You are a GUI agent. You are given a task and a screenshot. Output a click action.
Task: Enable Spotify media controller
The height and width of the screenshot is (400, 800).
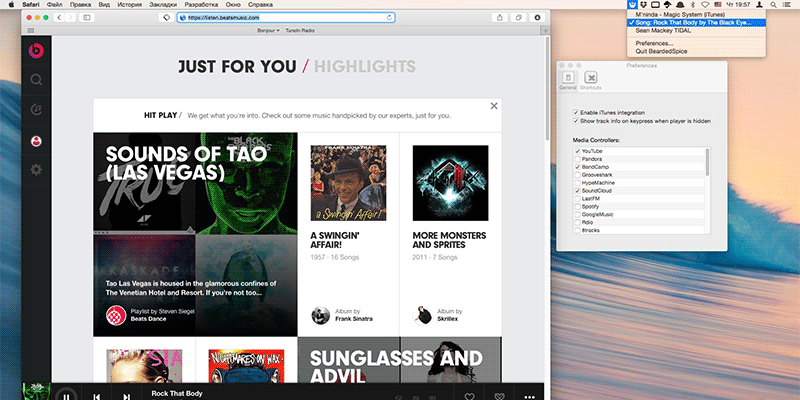click(578, 207)
